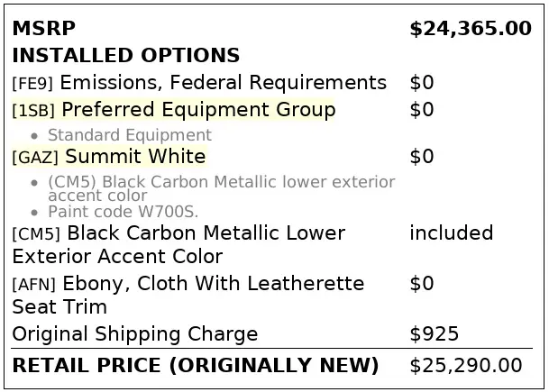
Task: Click the GAZ option code
Action: tap(35, 158)
